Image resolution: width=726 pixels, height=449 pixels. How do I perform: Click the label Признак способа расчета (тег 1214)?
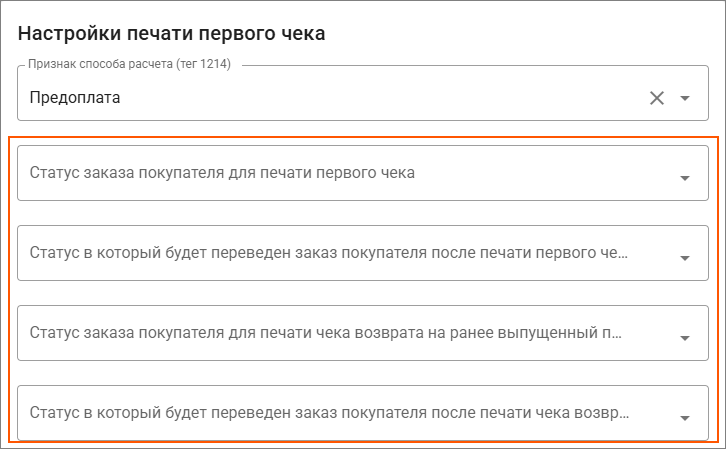click(131, 66)
